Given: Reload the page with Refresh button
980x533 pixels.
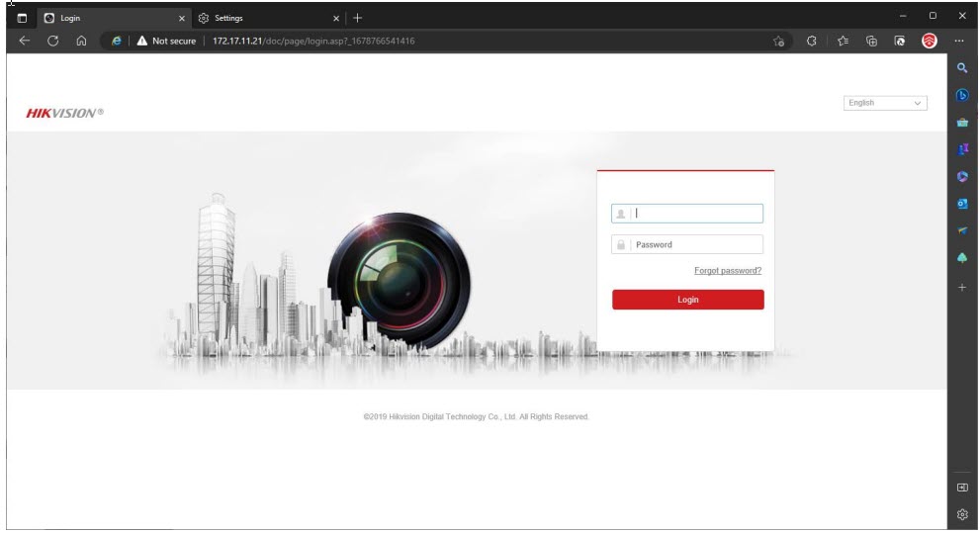Looking at the screenshot, I should [53, 42].
